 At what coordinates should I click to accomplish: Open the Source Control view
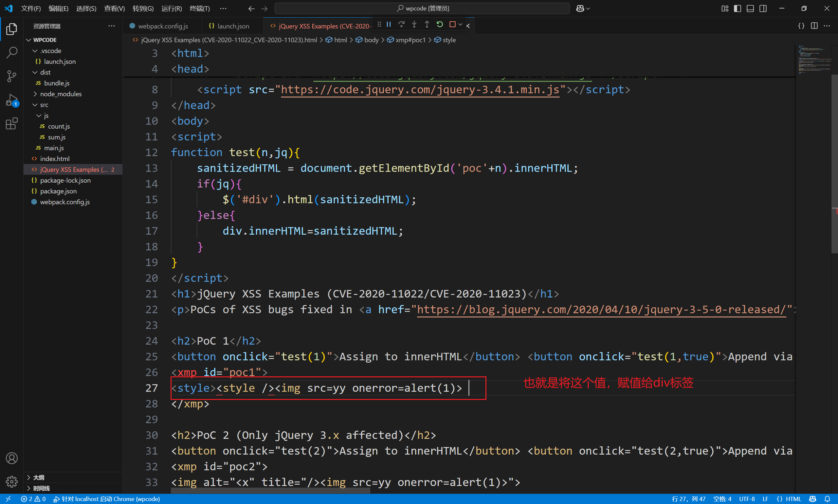tap(11, 76)
